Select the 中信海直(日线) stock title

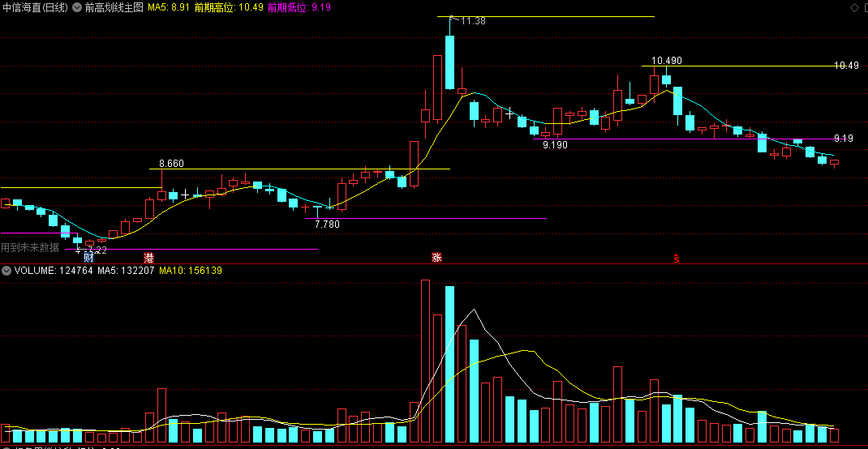pos(36,8)
